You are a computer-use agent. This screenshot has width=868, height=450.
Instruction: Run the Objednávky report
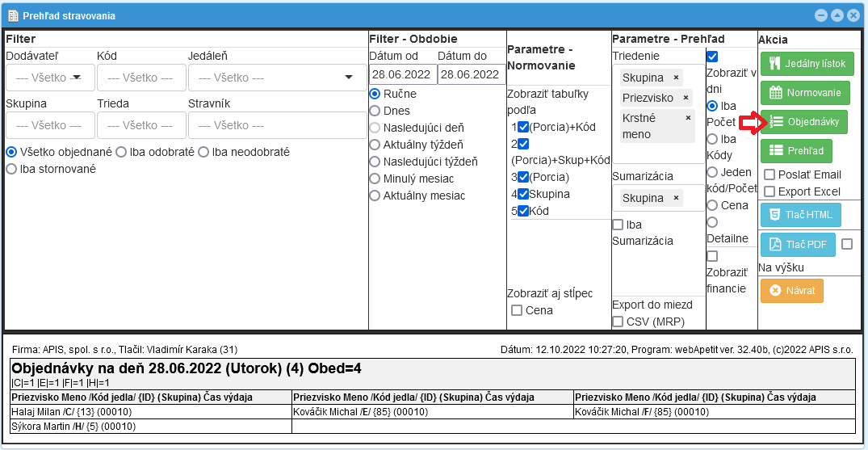(x=803, y=122)
